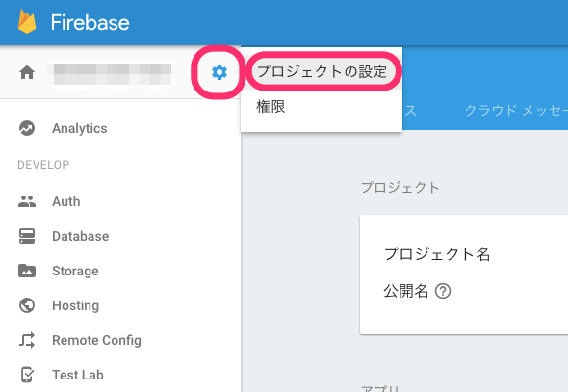The width and height of the screenshot is (568, 392).
Task: Open Storage section
Action: click(x=75, y=271)
